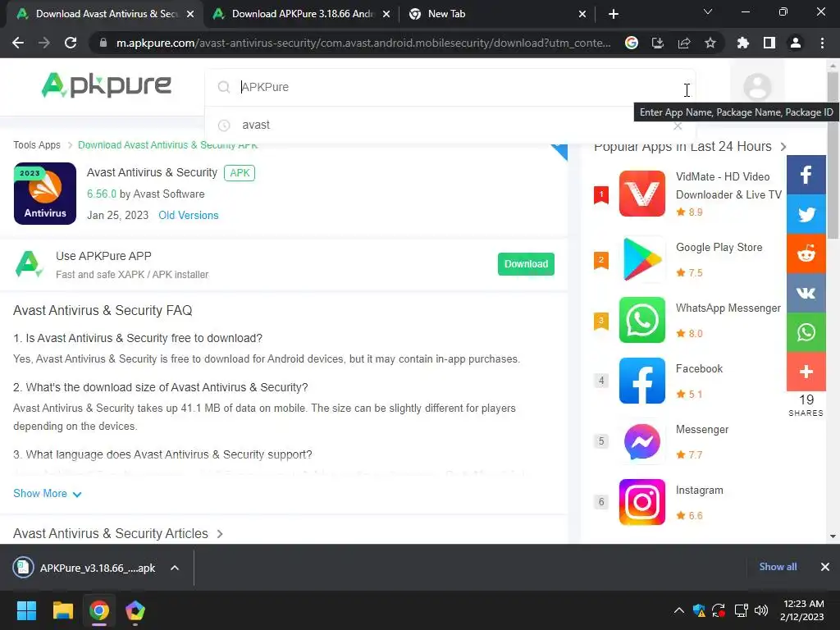The height and width of the screenshot is (630, 840).
Task: Open the VidMate app icon
Action: pos(641,194)
